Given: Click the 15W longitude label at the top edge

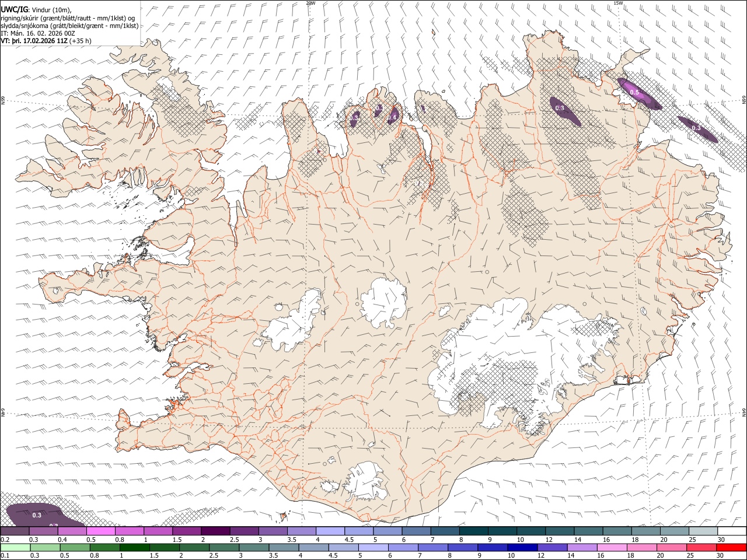Looking at the screenshot, I should [618, 3].
